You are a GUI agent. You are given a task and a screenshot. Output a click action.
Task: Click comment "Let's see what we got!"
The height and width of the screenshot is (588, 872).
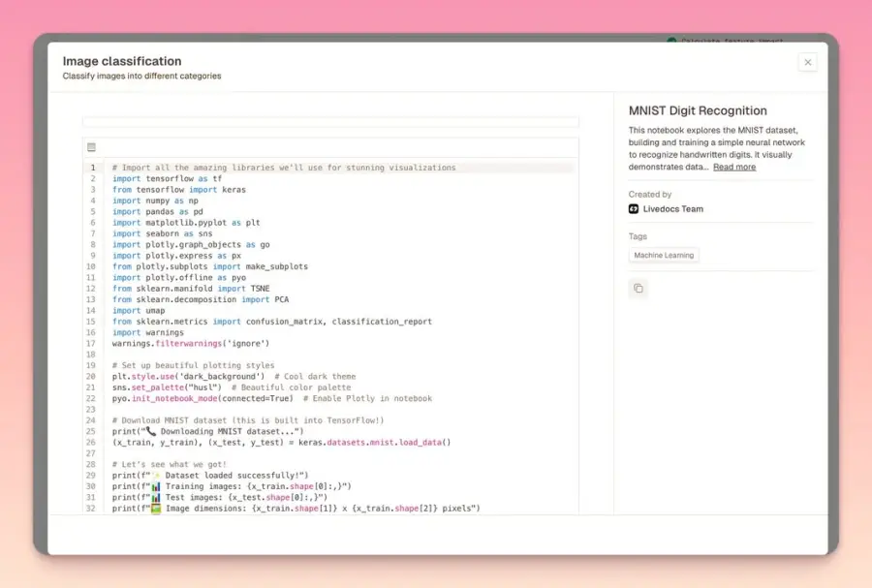[x=170, y=464]
